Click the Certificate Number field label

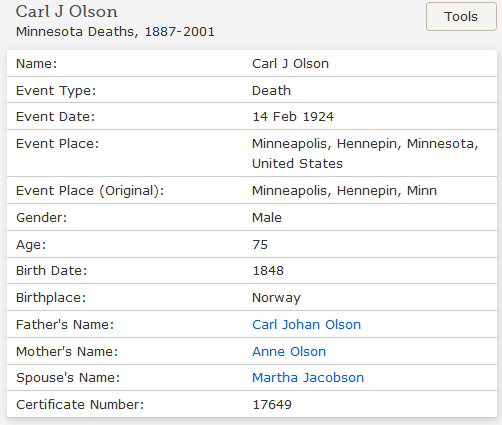click(x=80, y=404)
